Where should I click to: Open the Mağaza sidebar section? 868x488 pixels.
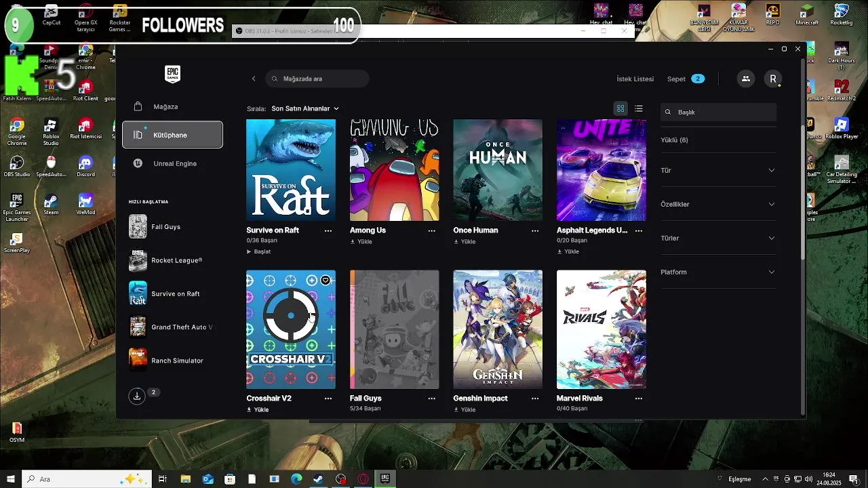[x=172, y=106]
